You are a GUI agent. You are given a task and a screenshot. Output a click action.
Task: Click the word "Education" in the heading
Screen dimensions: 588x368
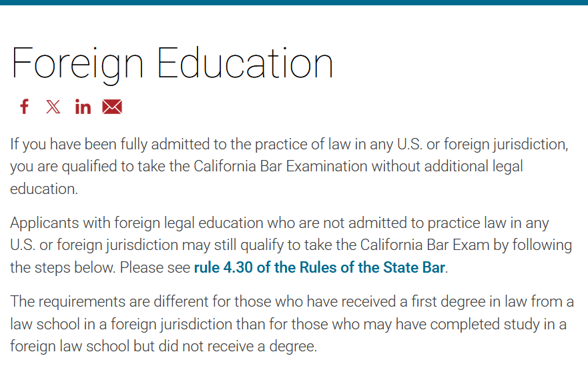click(x=245, y=64)
